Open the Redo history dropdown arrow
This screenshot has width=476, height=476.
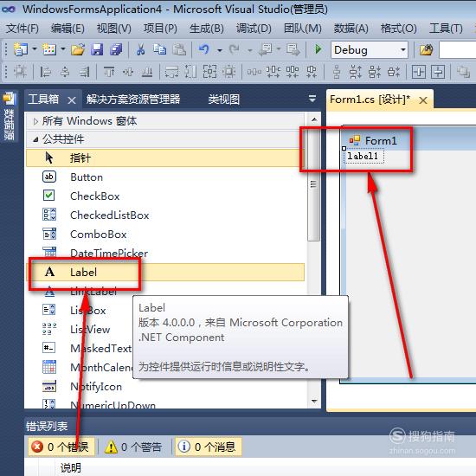coord(250,50)
